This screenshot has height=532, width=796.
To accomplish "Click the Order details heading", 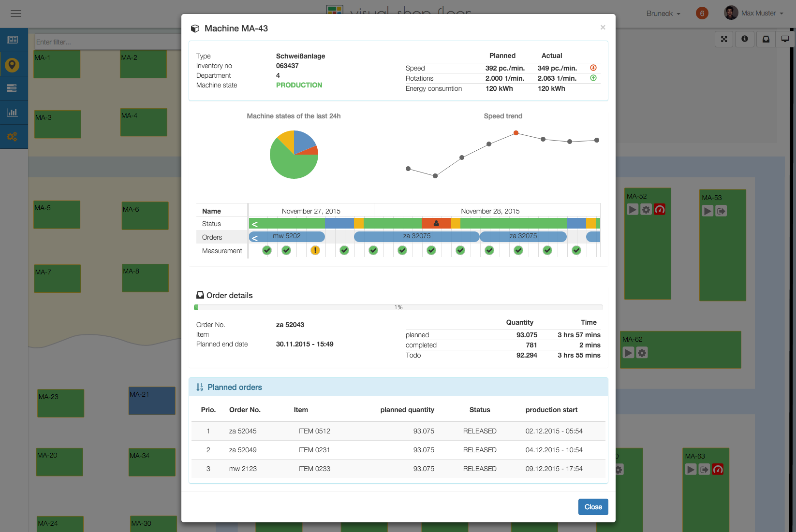I will point(224,295).
